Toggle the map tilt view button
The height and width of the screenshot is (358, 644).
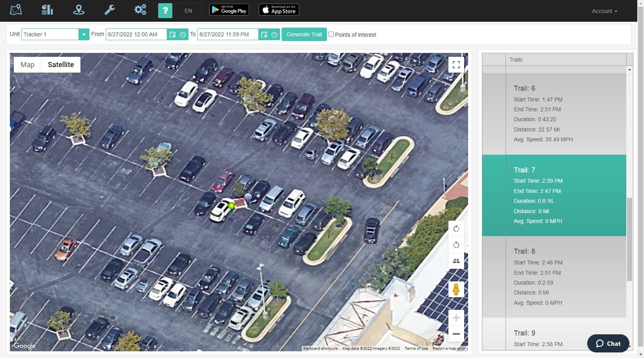tap(456, 261)
